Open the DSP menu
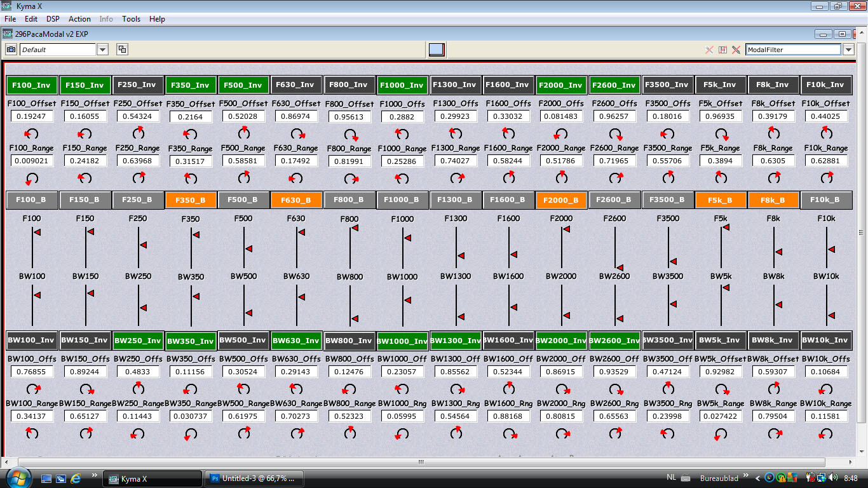The height and width of the screenshot is (488, 868). (x=52, y=19)
